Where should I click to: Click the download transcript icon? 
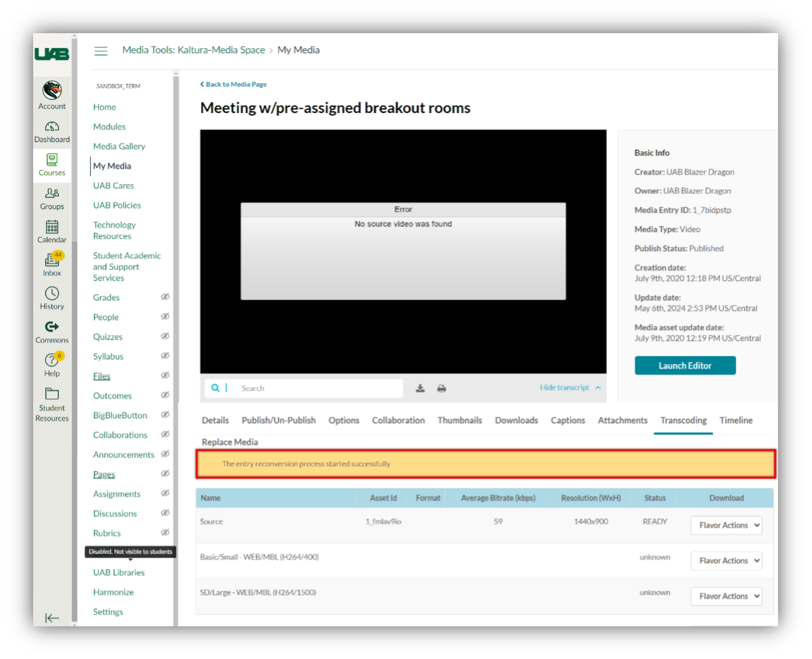(420, 388)
